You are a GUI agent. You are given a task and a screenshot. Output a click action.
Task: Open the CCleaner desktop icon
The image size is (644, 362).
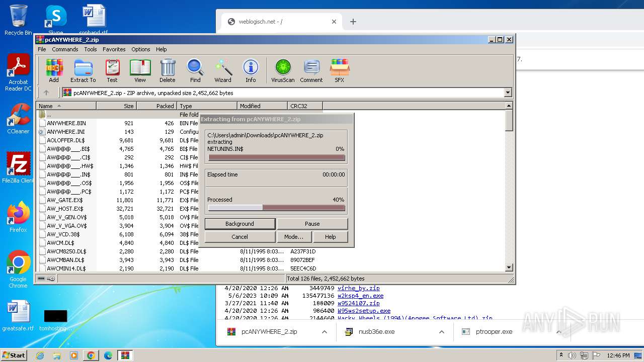pyautogui.click(x=18, y=119)
